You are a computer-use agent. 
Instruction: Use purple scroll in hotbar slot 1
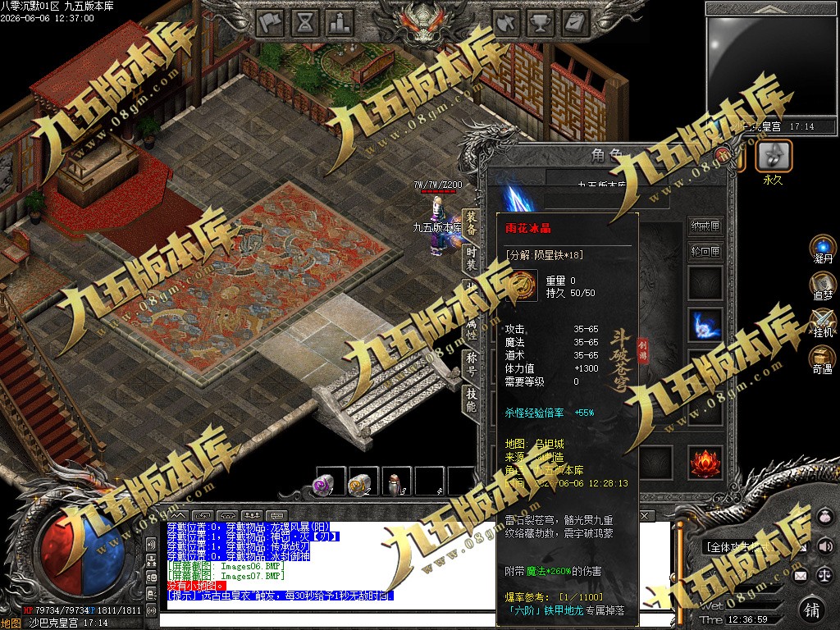(325, 484)
